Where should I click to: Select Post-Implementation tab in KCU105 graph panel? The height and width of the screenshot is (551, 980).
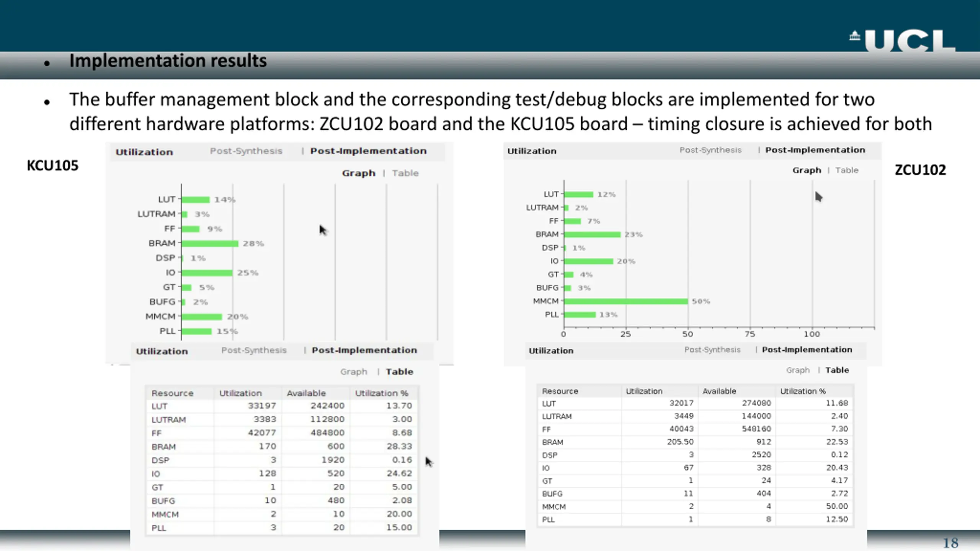click(368, 151)
